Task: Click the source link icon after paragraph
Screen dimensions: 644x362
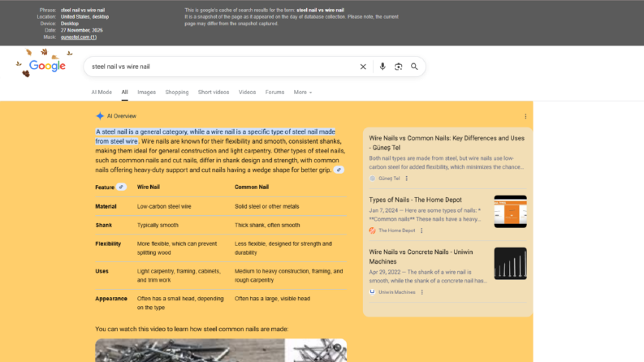Action: [x=339, y=170]
